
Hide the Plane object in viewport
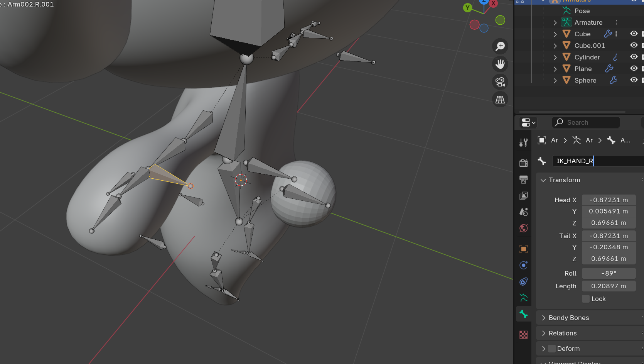[634, 69]
